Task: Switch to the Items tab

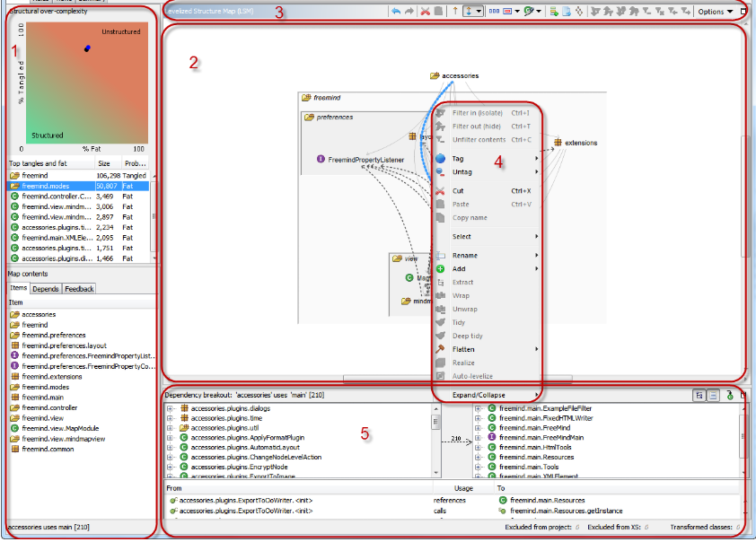Action: coord(19,288)
